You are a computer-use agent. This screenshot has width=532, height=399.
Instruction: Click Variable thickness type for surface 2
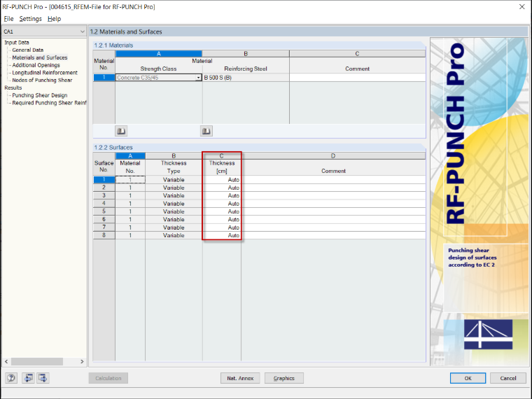tap(174, 188)
